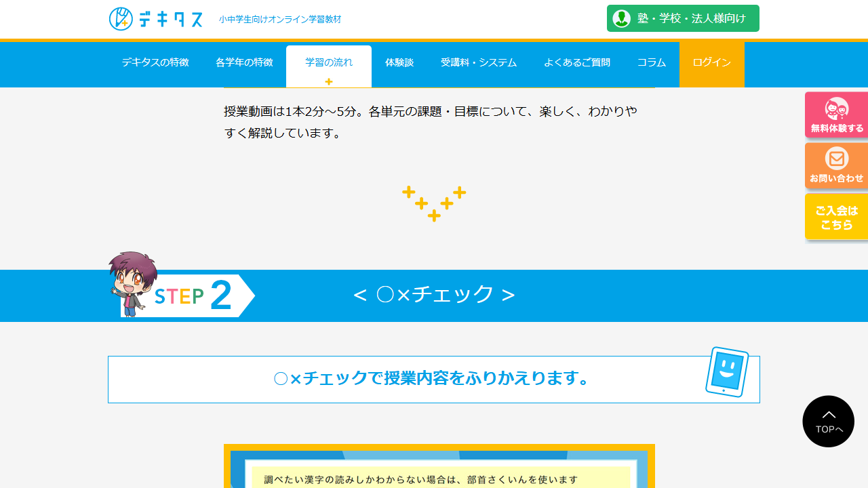Open the 塾・学校・法人様向け button
The width and height of the screenshot is (868, 488).
[x=683, y=18]
